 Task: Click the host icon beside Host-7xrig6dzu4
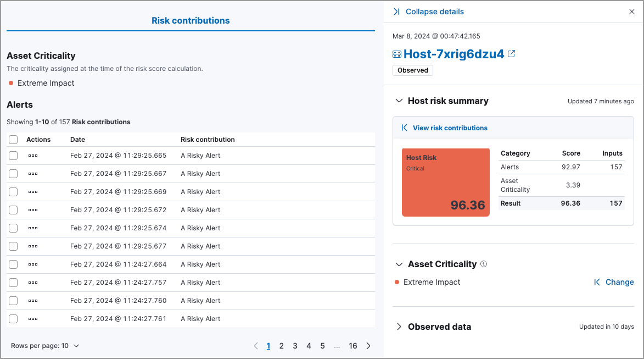pyautogui.click(x=396, y=53)
